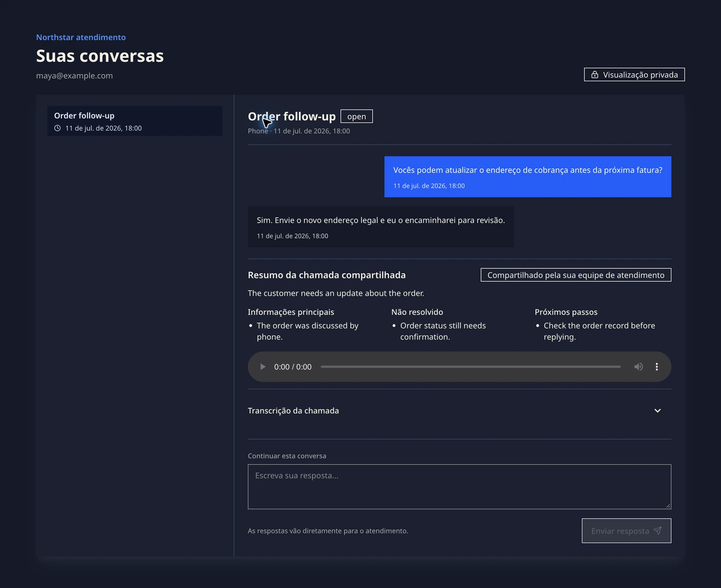Play the shared call audio
This screenshot has height=588, width=721.
(x=263, y=367)
